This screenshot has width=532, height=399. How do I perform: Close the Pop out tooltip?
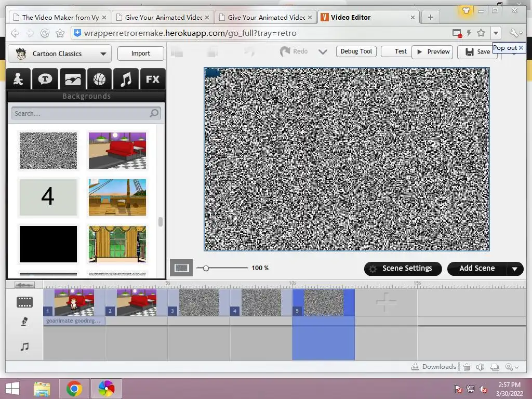tap(521, 48)
